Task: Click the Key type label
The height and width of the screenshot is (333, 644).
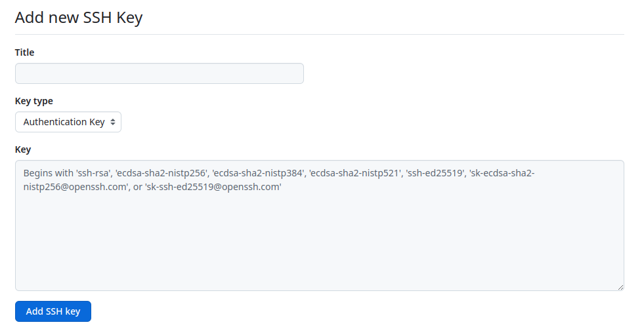Action: pyautogui.click(x=34, y=101)
